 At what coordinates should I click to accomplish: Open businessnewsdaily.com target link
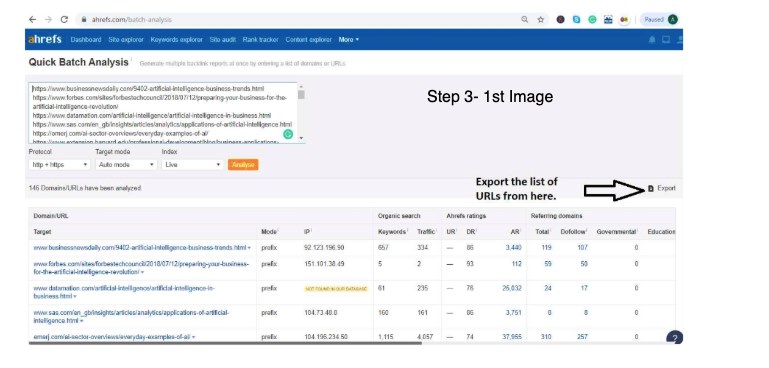[140, 248]
